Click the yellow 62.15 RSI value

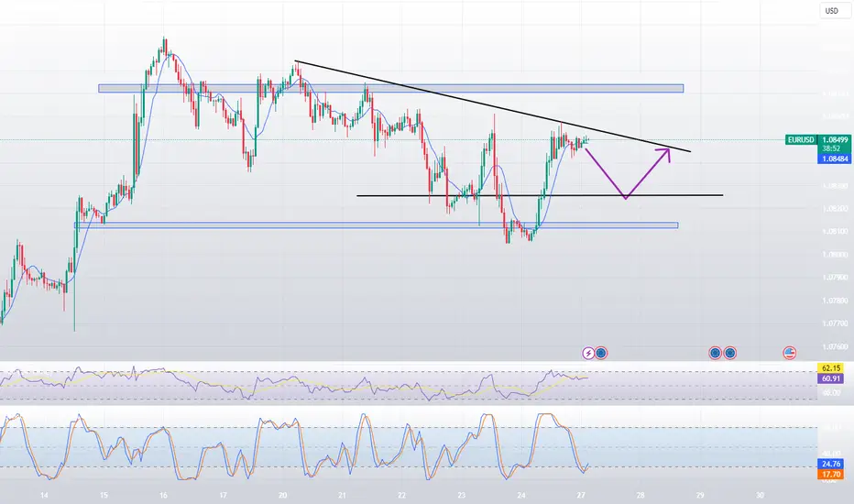831,367
